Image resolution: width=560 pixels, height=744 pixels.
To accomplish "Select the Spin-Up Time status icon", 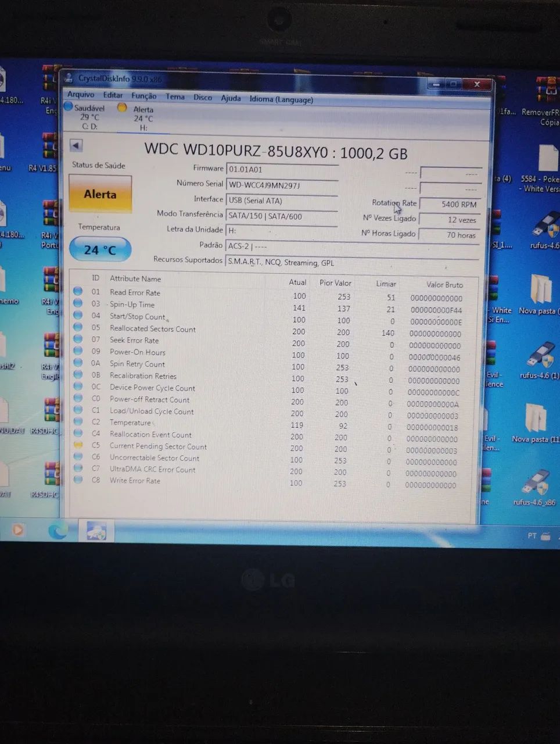I will [78, 303].
